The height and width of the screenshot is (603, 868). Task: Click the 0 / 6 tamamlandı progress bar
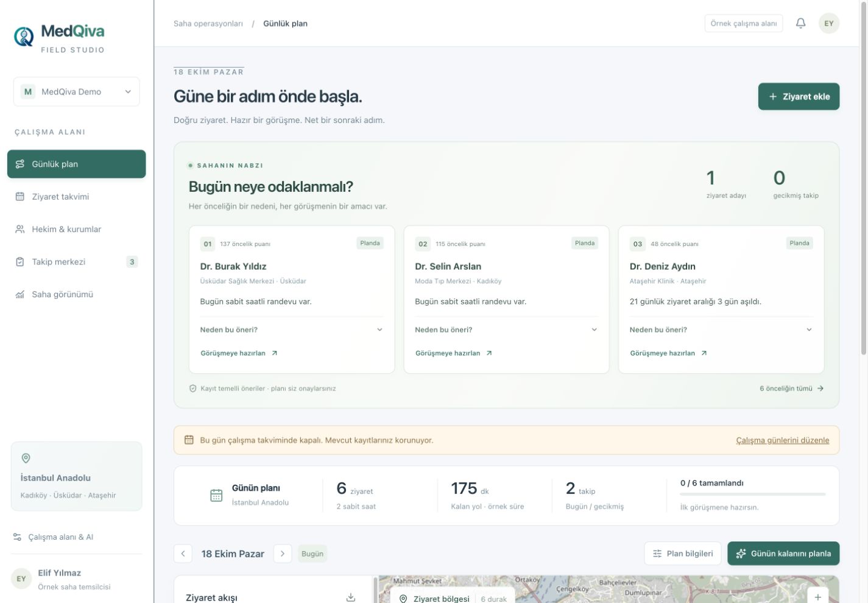click(753, 494)
